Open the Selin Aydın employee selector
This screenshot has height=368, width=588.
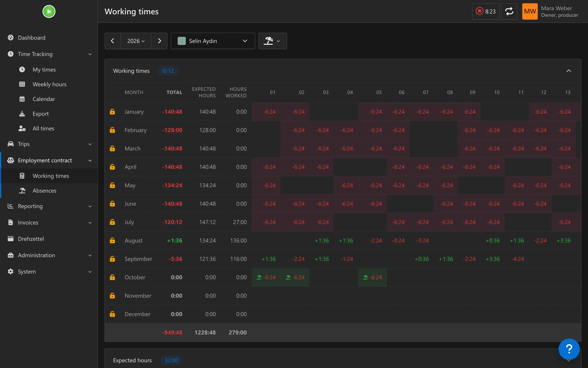[x=213, y=41]
